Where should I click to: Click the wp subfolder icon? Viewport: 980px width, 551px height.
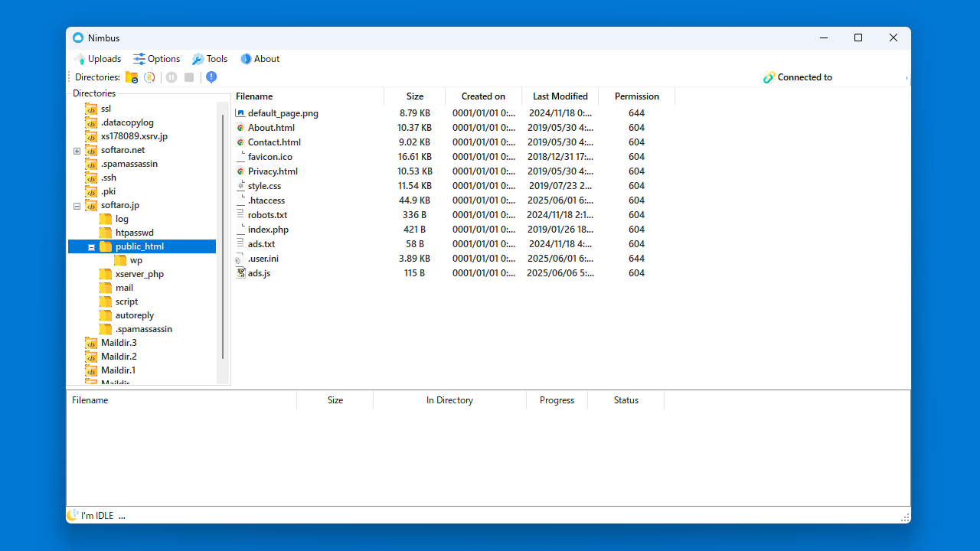pos(120,260)
